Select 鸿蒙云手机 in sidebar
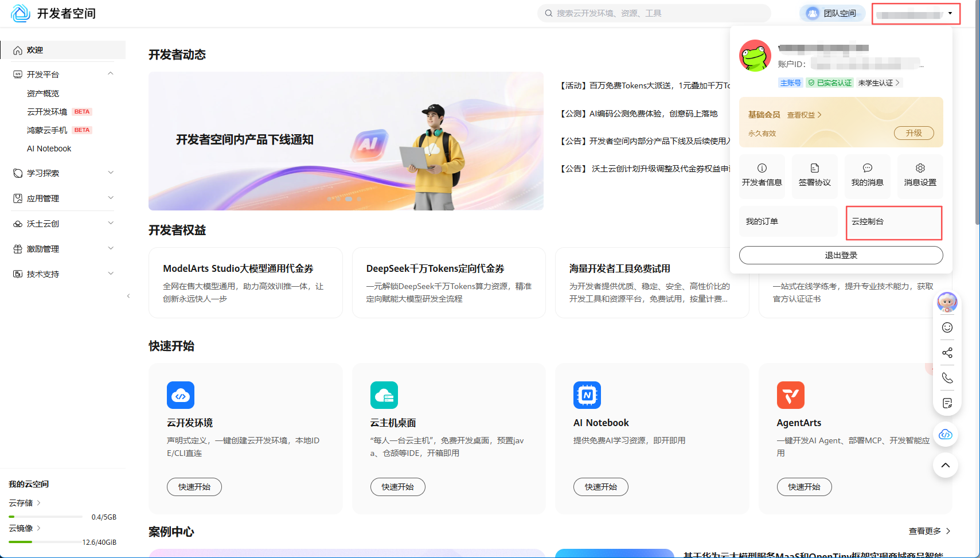The width and height of the screenshot is (980, 558). (x=47, y=130)
